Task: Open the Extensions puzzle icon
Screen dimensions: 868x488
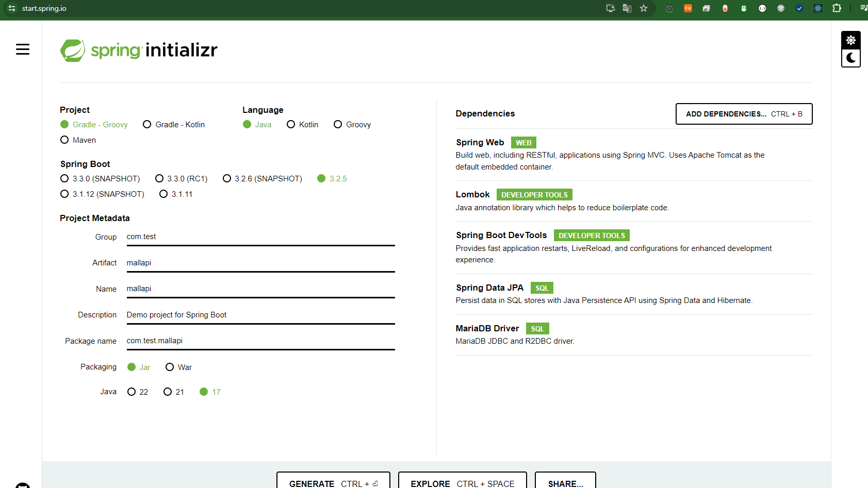Action: [837, 8]
